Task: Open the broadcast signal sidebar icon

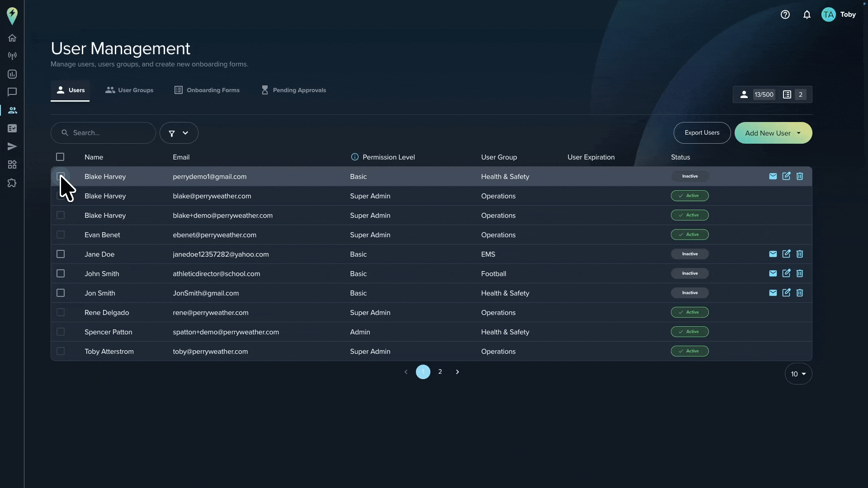Action: [12, 56]
